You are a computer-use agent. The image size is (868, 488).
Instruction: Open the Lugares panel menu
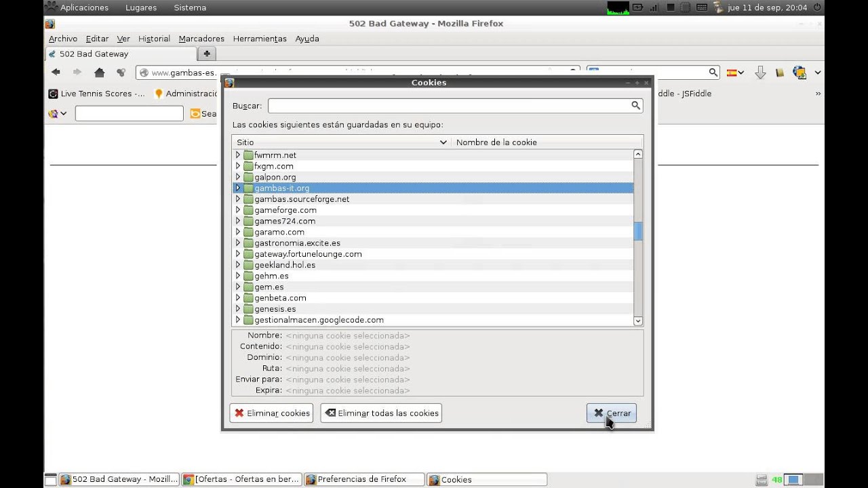point(141,7)
